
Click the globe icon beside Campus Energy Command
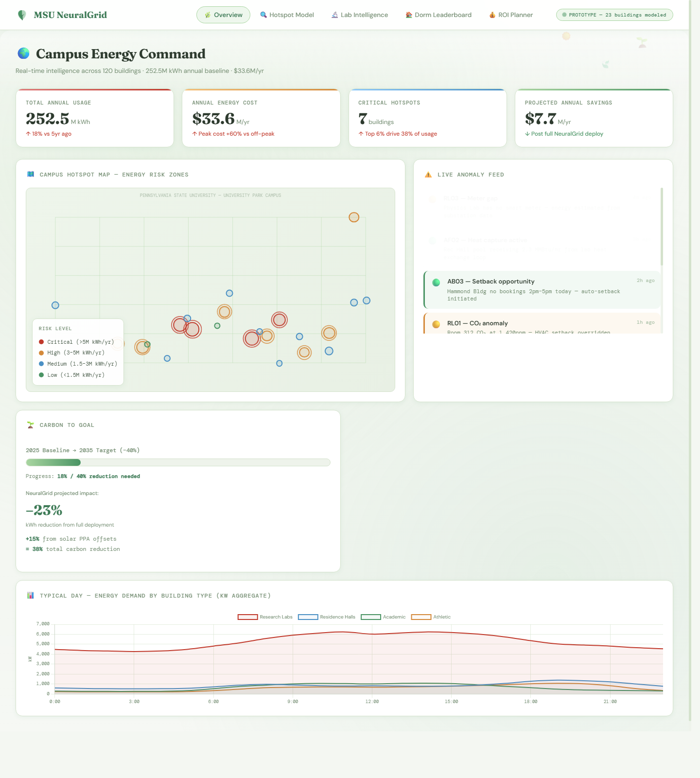pyautogui.click(x=23, y=53)
